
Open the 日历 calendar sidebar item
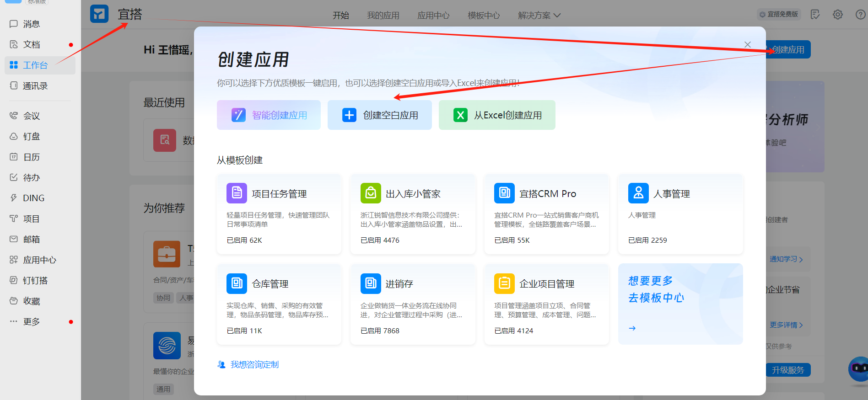[x=40, y=157]
